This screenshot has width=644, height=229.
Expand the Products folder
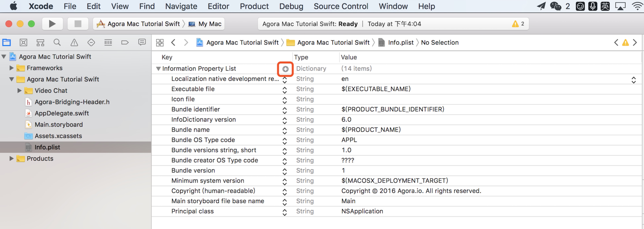(11, 158)
